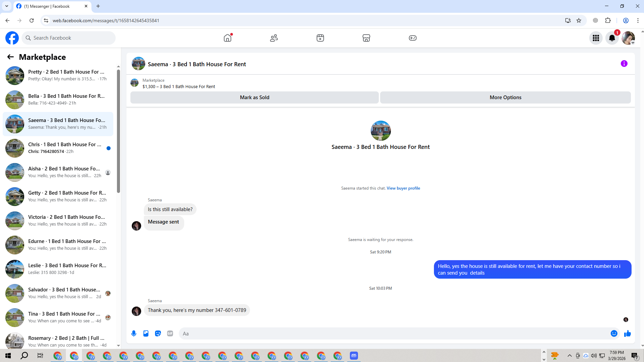Open Task View on the taskbar

40,356
